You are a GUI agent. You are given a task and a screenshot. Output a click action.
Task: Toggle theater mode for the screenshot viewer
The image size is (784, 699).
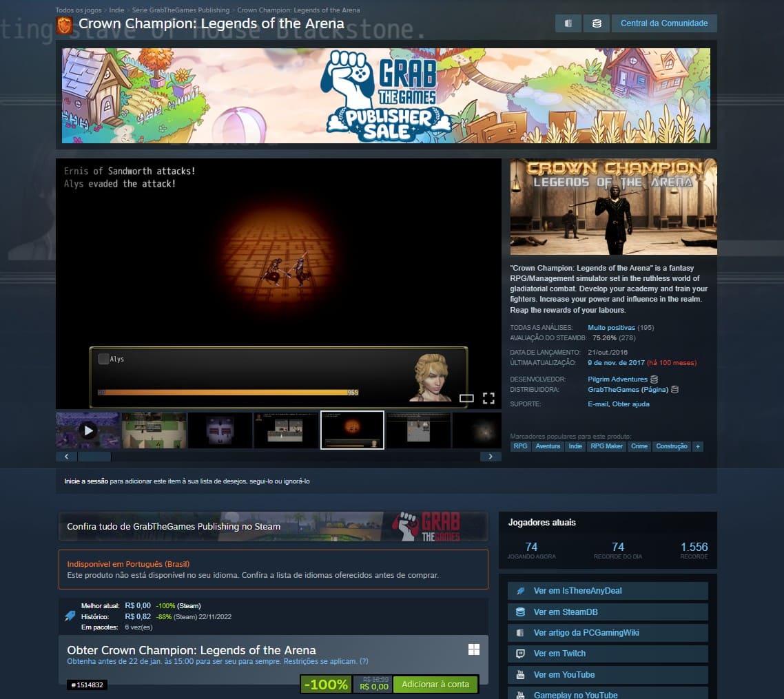(466, 398)
